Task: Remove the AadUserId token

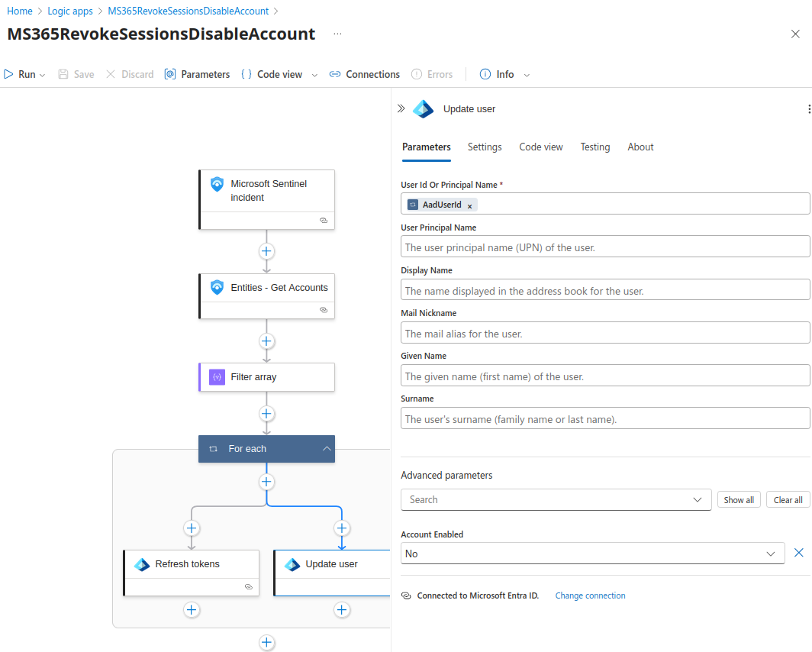Action: pyautogui.click(x=469, y=206)
